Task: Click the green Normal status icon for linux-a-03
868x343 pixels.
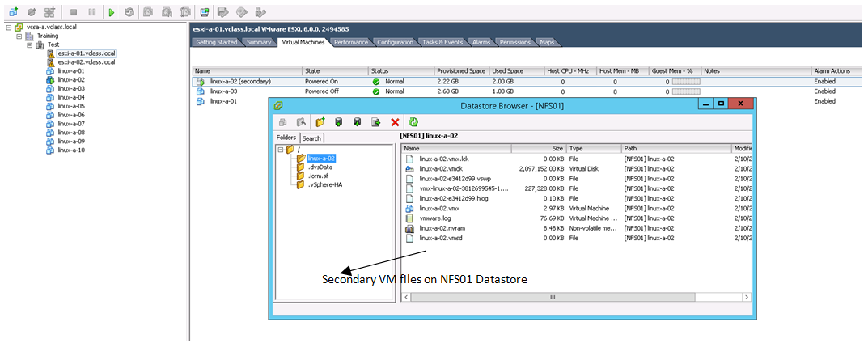Action: (376, 91)
